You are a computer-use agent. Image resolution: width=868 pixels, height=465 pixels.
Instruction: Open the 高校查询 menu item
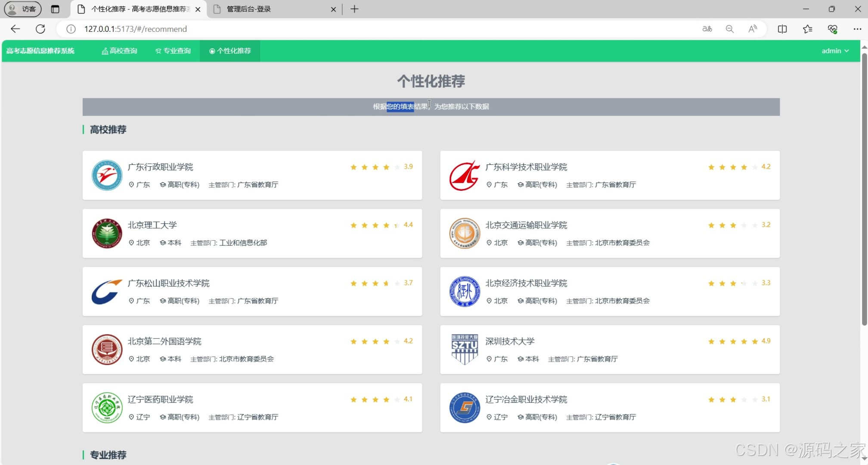coord(120,51)
